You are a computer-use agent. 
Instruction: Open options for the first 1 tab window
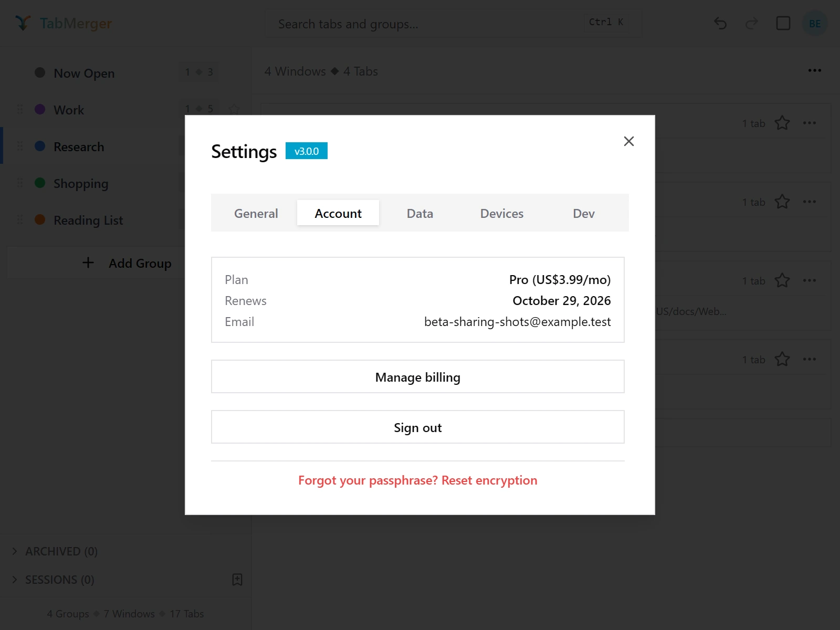(x=810, y=123)
